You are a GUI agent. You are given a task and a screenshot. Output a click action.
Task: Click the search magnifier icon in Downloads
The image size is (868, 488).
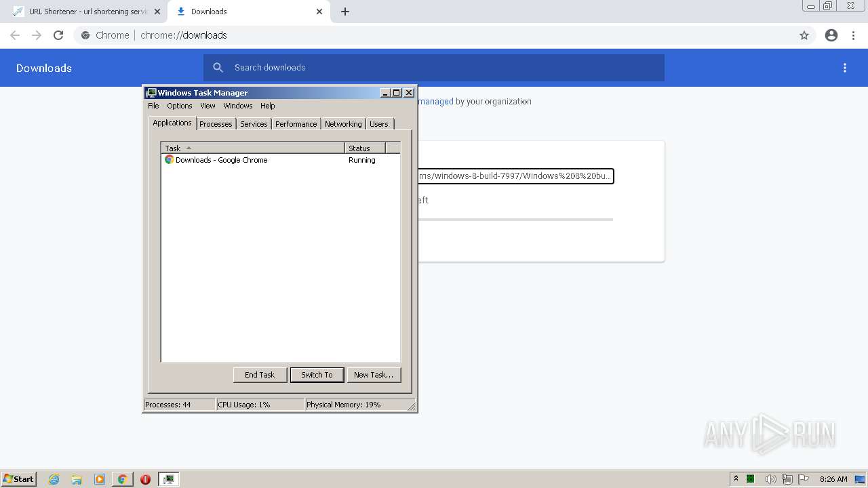pos(218,68)
